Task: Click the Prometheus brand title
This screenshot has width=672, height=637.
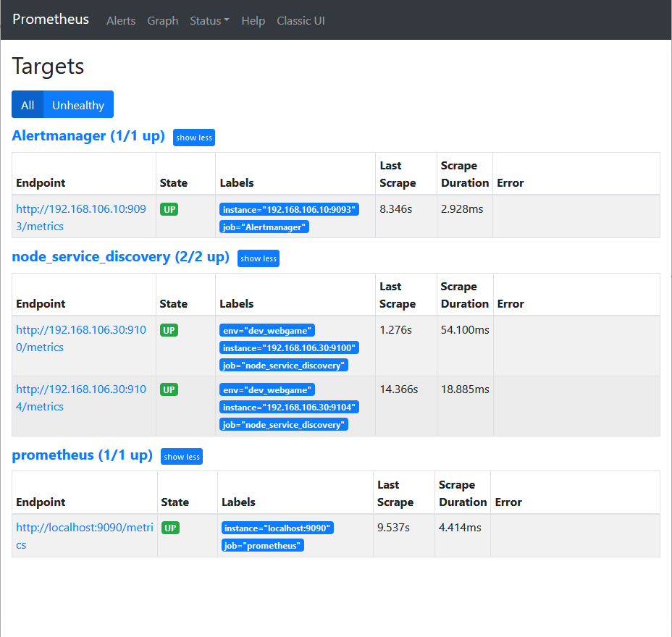Action: [x=51, y=20]
